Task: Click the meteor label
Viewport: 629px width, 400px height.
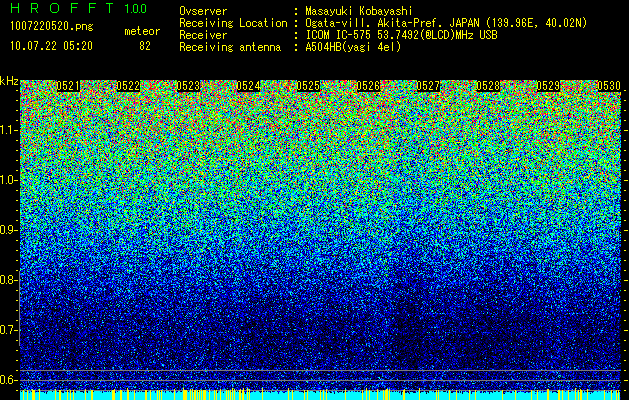Action: (x=142, y=31)
